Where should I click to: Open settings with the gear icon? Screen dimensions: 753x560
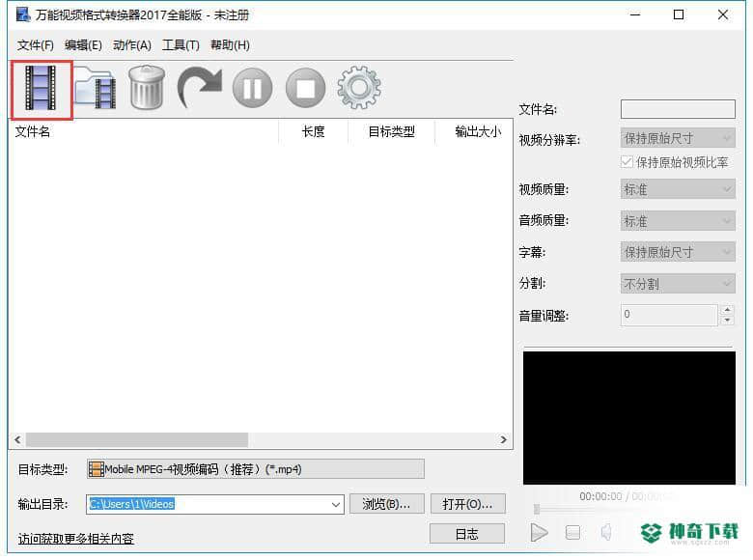pyautogui.click(x=359, y=88)
